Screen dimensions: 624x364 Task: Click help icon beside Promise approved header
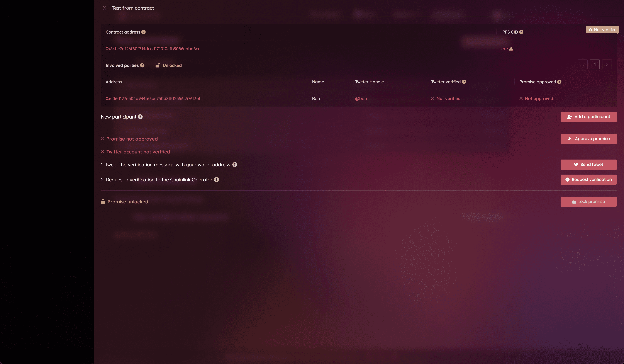tap(559, 82)
